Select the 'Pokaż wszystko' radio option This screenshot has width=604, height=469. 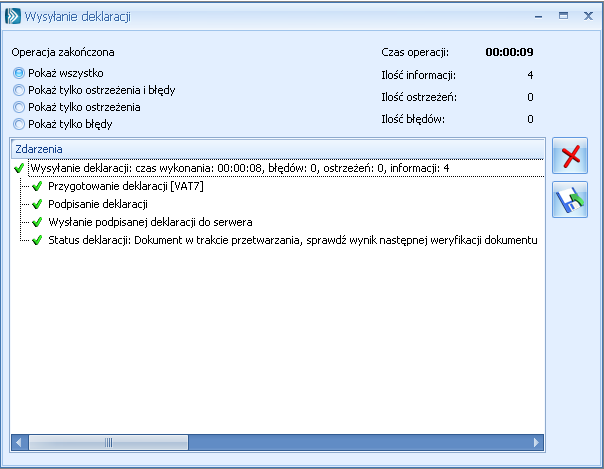[58, 73]
